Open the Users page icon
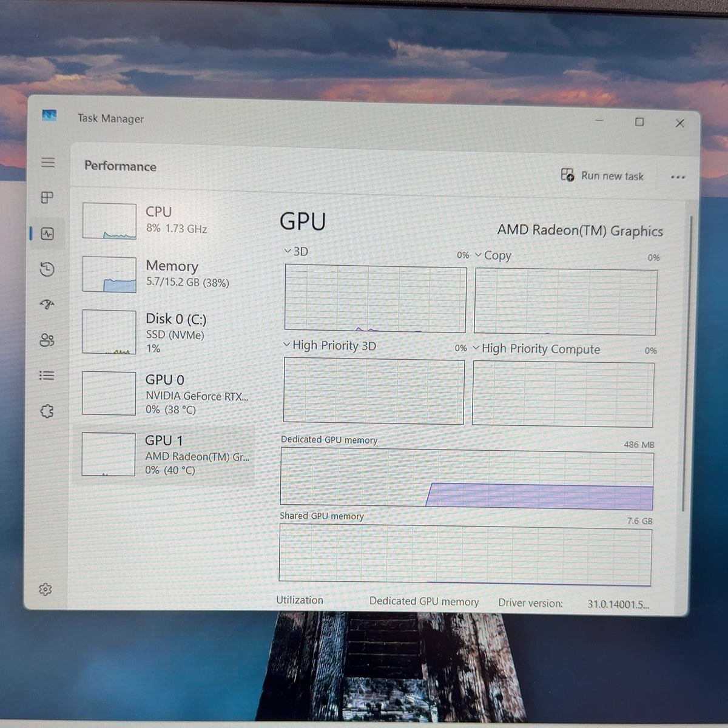Image resolution: width=728 pixels, height=728 pixels. click(x=47, y=340)
